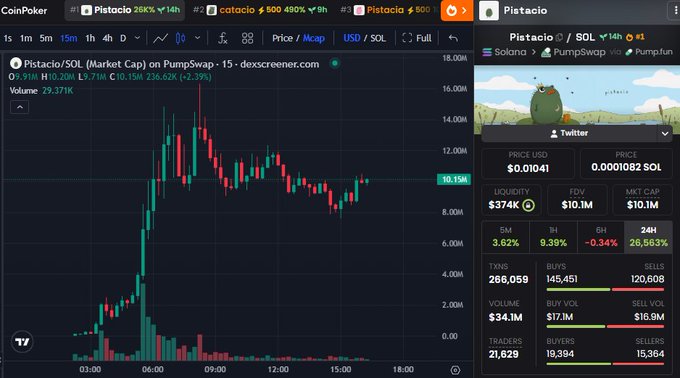The height and width of the screenshot is (378, 680).
Task: Switch chart to Mcap mode
Action: [314, 39]
